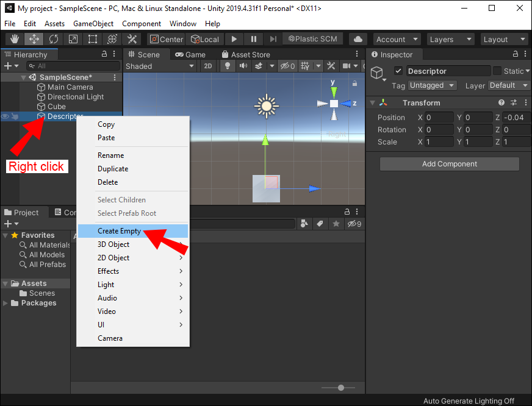Toggle scene lighting bulb
Screen dimensions: 532x406
pos(228,66)
